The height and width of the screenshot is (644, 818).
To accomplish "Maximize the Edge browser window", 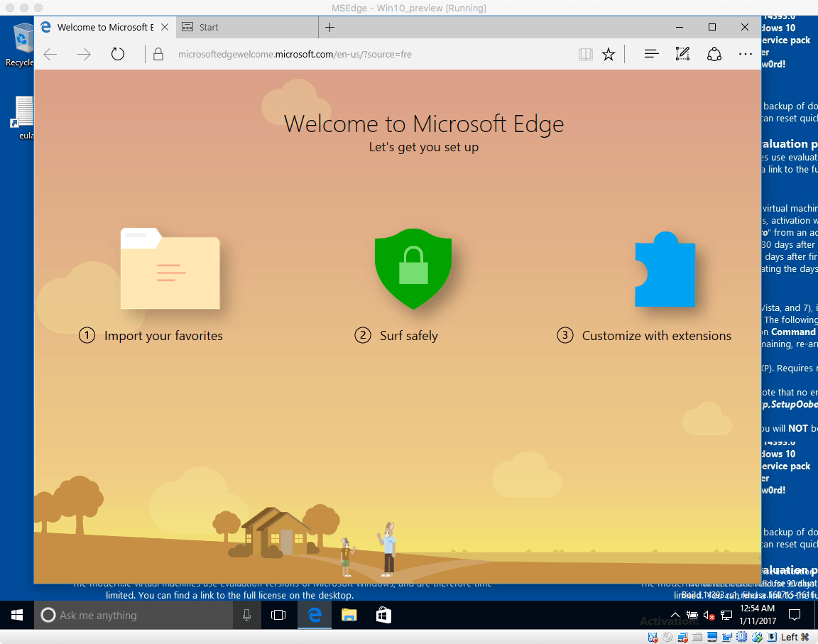I will [x=712, y=27].
